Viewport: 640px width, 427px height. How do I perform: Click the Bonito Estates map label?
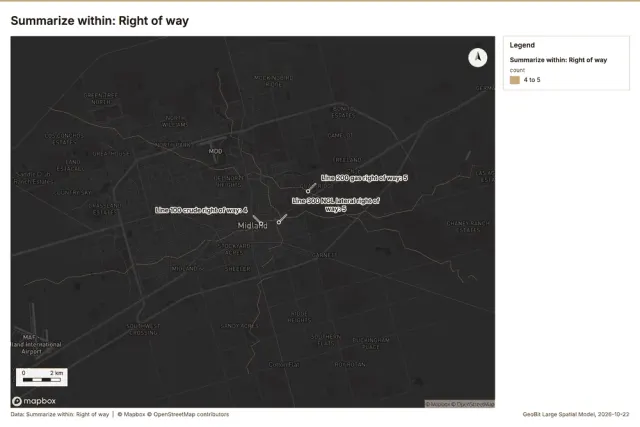coord(343,112)
